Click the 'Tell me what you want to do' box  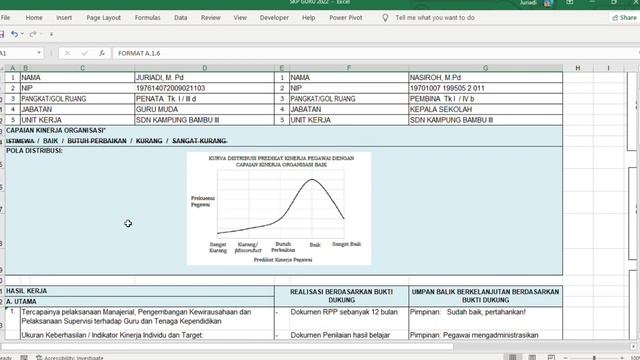[x=435, y=18]
